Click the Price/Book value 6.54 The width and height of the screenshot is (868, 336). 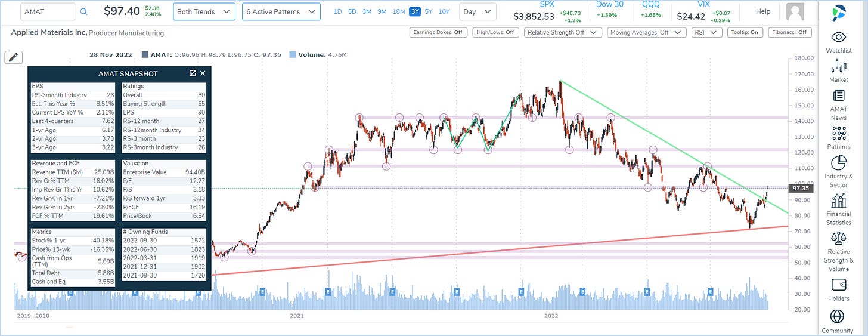198,215
